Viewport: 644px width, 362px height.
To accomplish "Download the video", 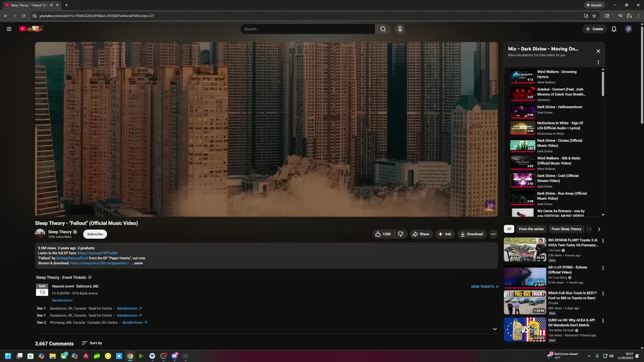I will (471, 234).
